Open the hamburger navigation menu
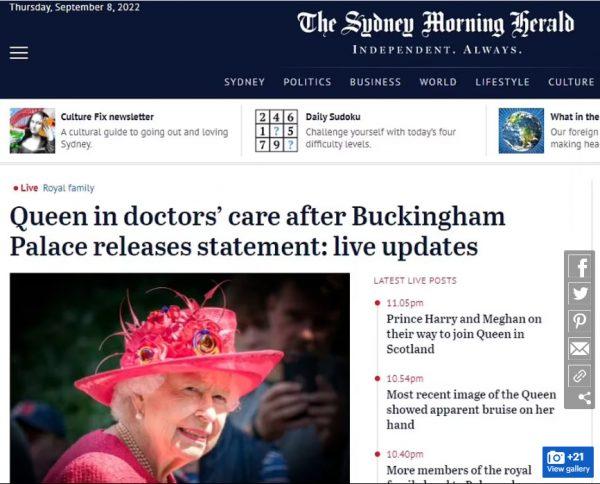 tap(19, 53)
